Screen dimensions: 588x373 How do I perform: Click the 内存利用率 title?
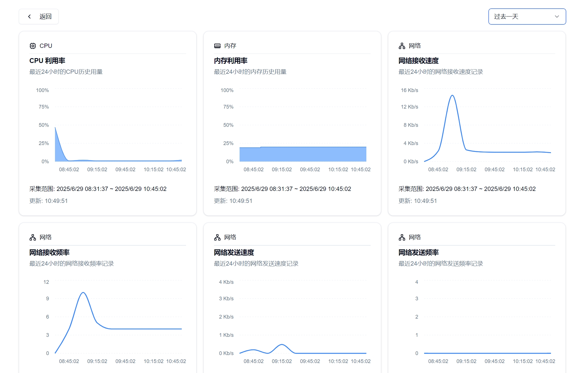231,61
